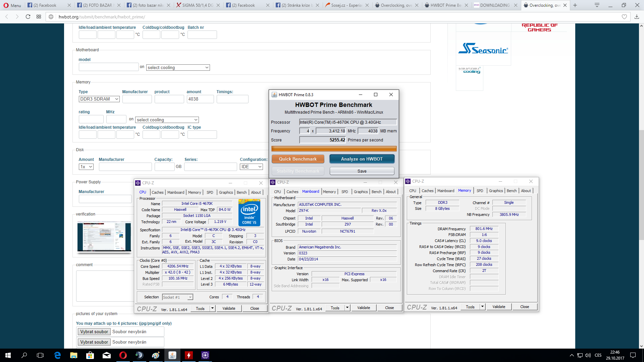
Task: Click the page vertical scrollbar
Action: click(x=641, y=184)
